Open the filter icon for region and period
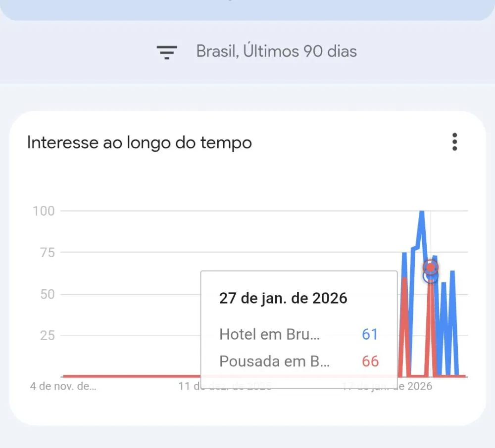 pos(167,51)
